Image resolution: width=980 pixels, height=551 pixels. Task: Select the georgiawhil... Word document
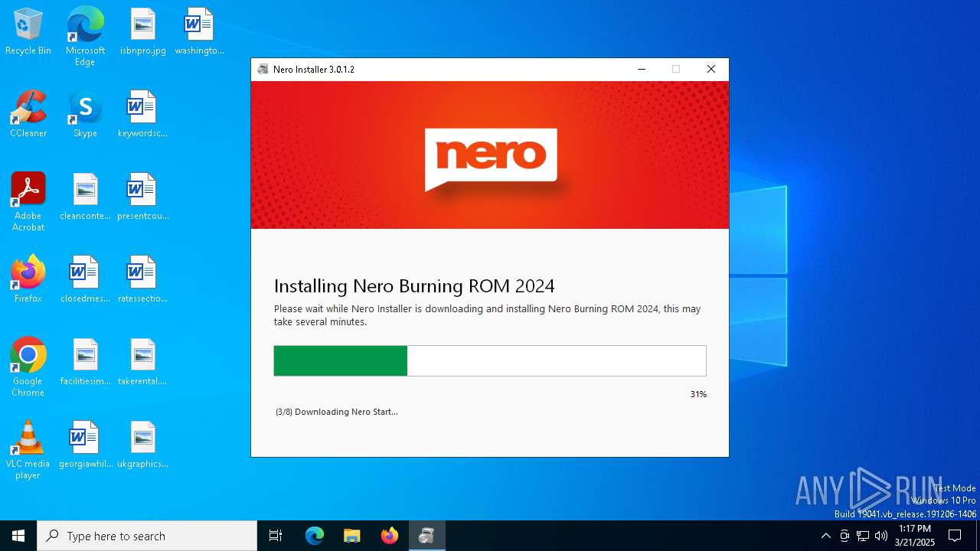85,445
